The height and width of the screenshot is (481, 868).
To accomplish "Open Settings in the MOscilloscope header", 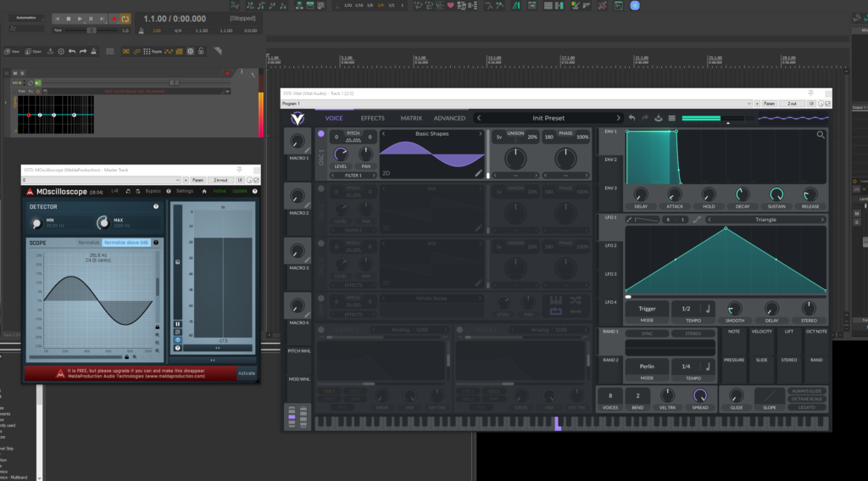I will tap(185, 191).
